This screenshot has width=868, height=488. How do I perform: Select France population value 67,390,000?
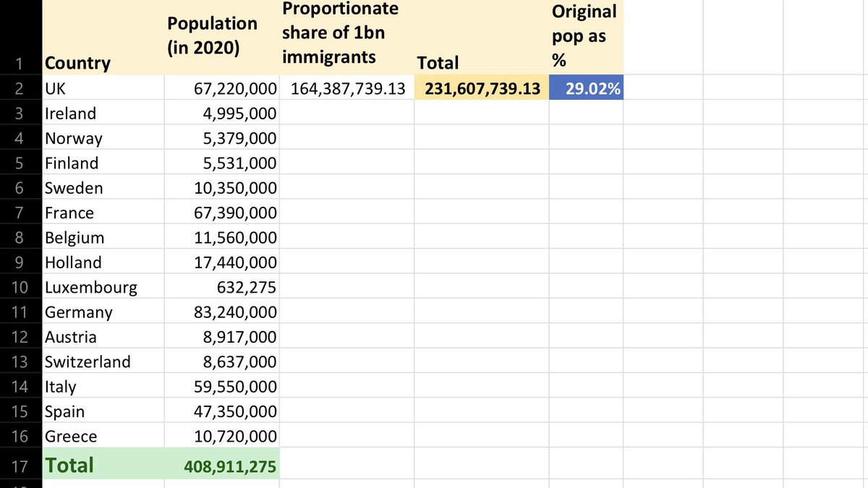click(222, 212)
